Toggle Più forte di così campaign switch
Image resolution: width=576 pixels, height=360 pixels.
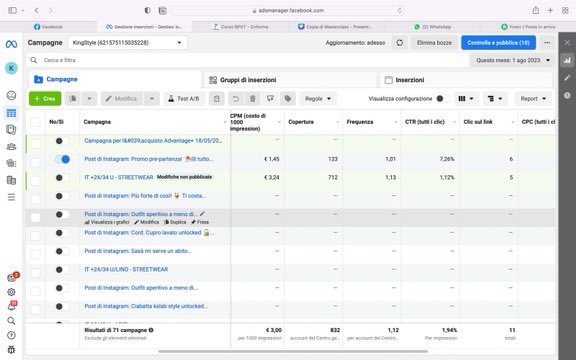coord(62,196)
